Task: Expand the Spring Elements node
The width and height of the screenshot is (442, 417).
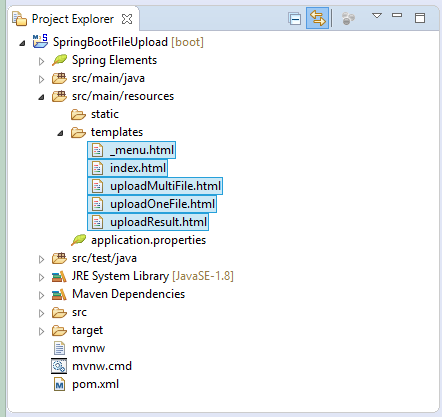Action: coord(41,61)
